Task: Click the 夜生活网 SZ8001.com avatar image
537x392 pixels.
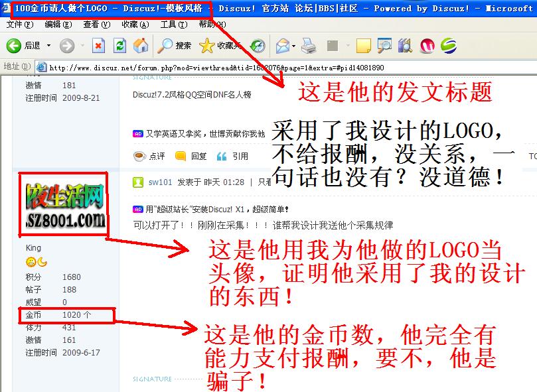Action: click(65, 206)
